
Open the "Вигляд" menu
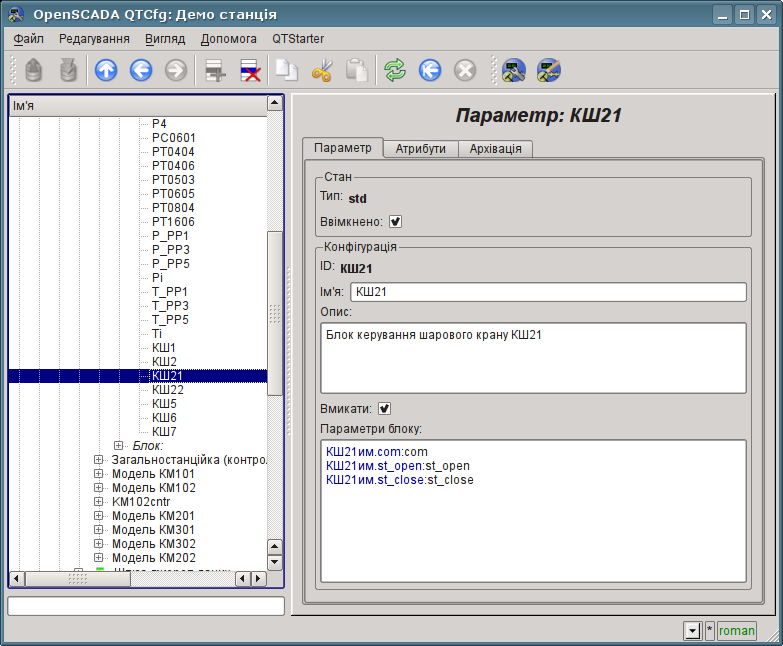[x=165, y=38]
